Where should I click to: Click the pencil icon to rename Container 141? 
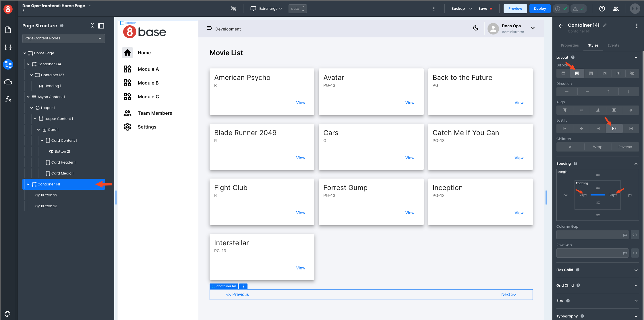click(605, 25)
